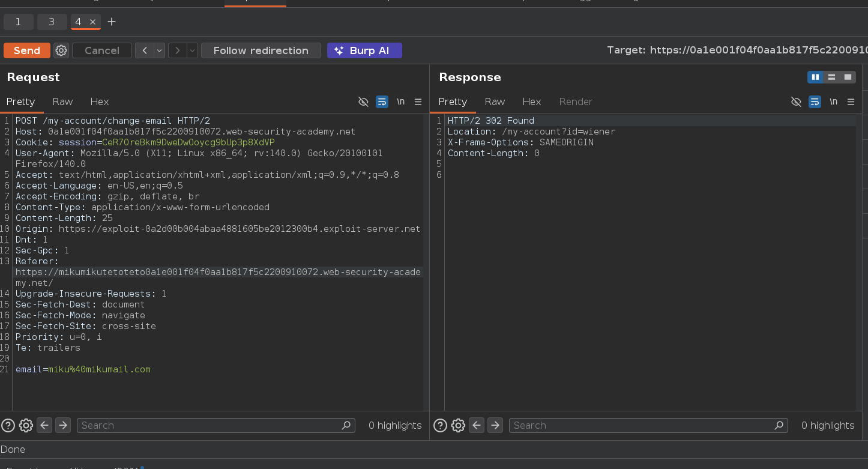Select Response Pretty view tab
This screenshot has height=469, width=868.
click(453, 101)
